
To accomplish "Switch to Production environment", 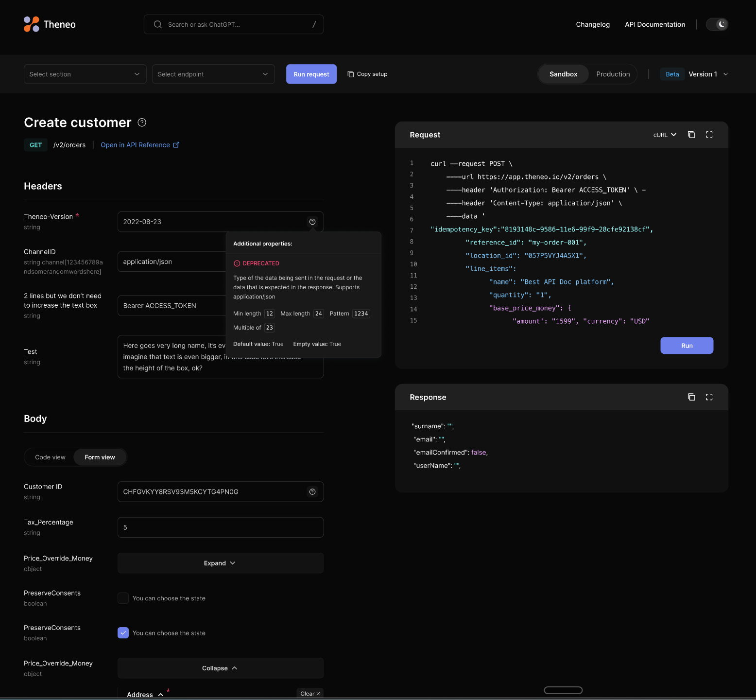I will 613,74.
